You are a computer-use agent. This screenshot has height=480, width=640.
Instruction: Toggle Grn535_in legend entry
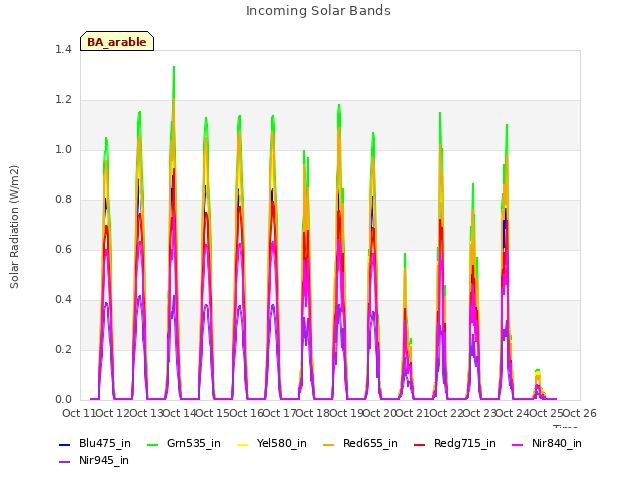pyautogui.click(x=184, y=443)
